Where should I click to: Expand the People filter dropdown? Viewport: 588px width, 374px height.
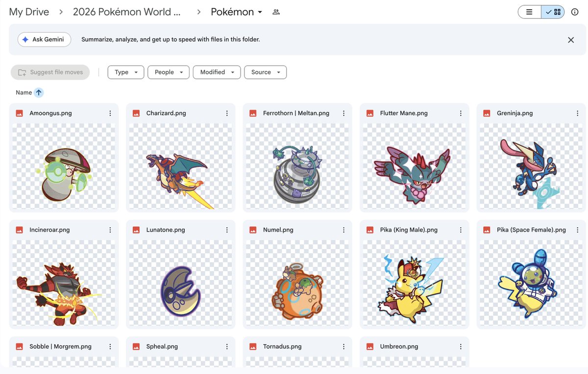click(169, 72)
